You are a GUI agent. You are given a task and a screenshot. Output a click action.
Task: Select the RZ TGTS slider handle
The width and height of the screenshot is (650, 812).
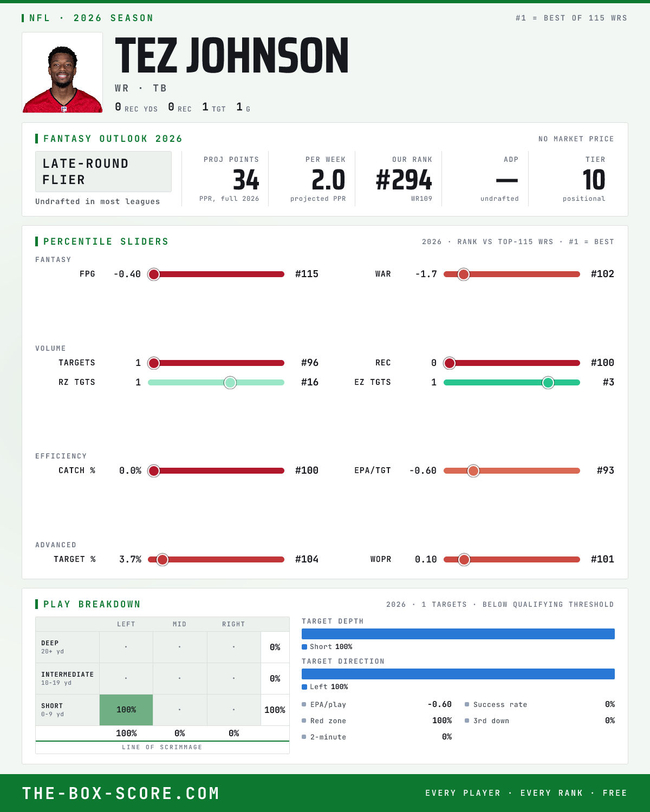pyautogui.click(x=230, y=383)
